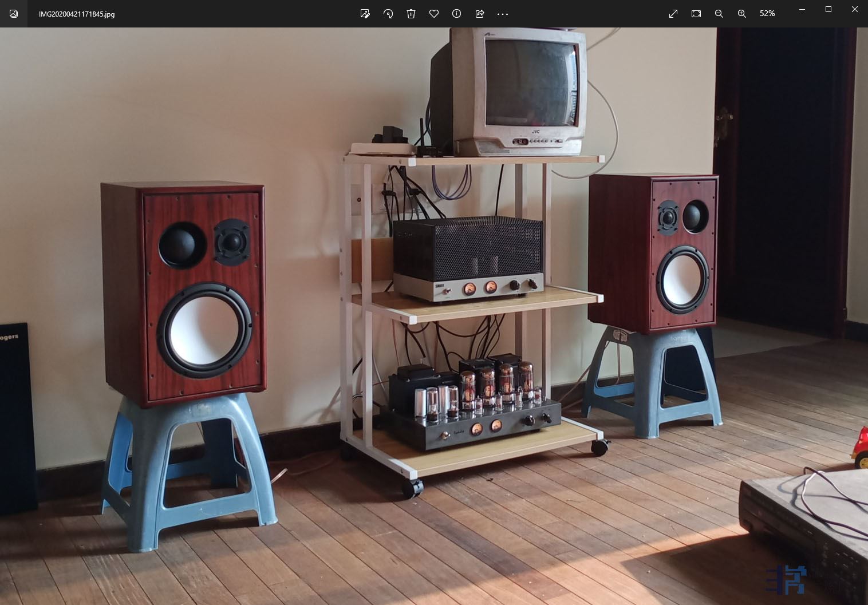868x605 pixels.
Task: Add the photo to favorites
Action: click(434, 14)
